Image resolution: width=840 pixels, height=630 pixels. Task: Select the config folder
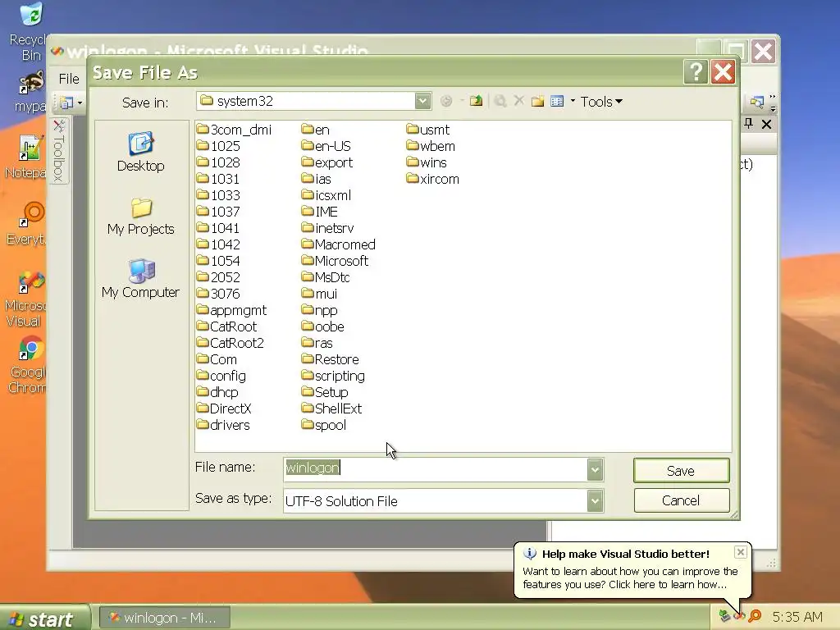[x=221, y=376]
